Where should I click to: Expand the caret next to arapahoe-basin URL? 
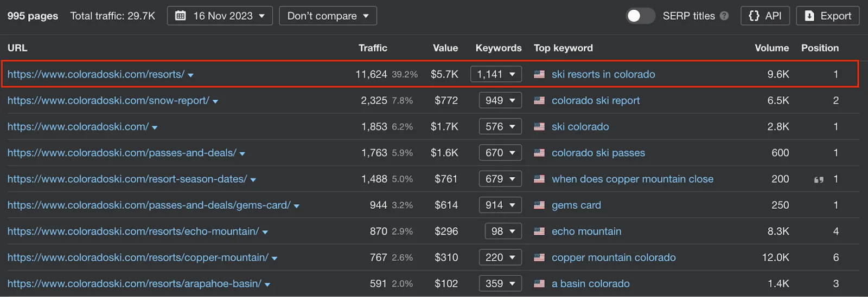click(x=267, y=285)
